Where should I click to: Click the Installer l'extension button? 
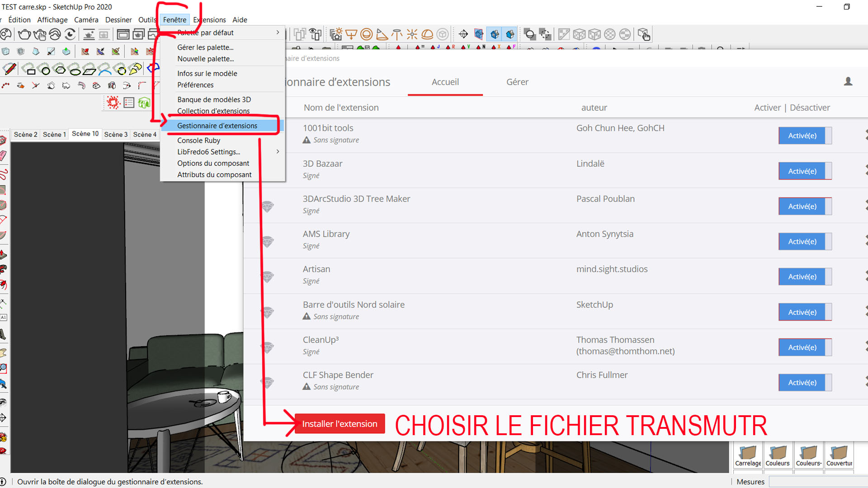[340, 424]
